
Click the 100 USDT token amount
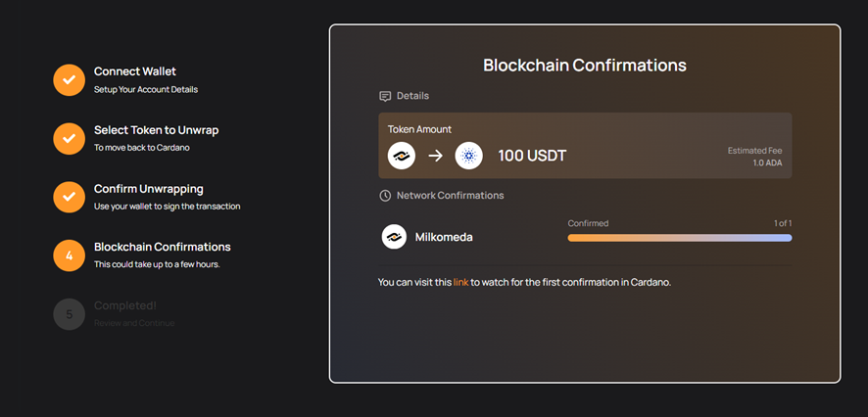(x=532, y=156)
